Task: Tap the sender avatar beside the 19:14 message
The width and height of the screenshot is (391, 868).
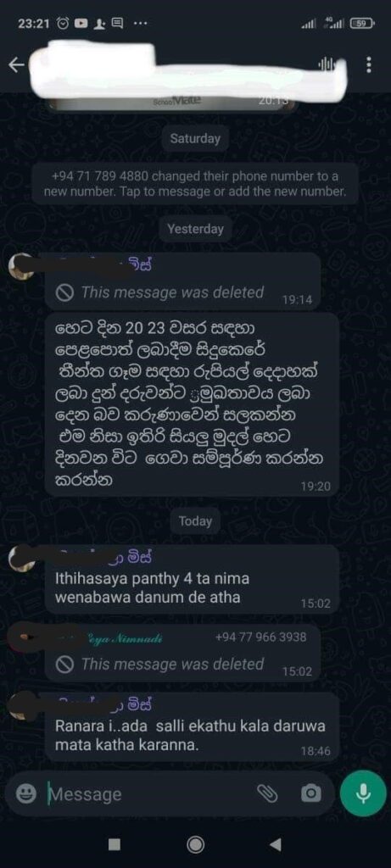Action: [x=22, y=265]
